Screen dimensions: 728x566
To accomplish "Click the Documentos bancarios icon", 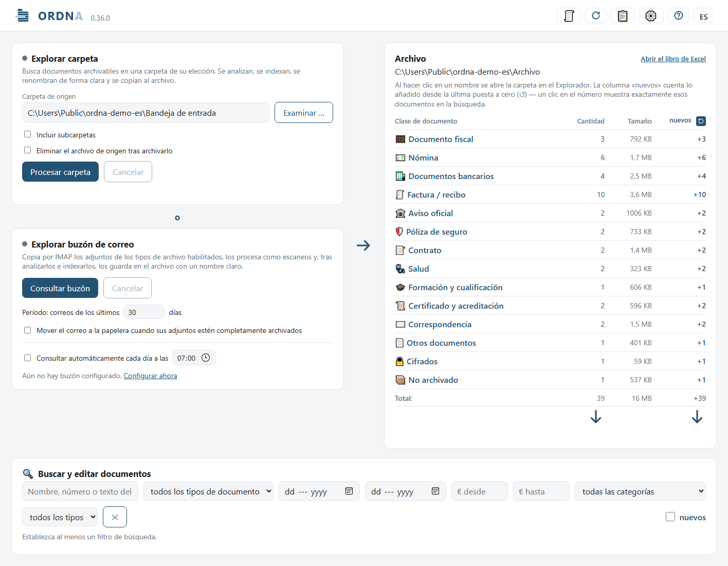I will pos(401,176).
